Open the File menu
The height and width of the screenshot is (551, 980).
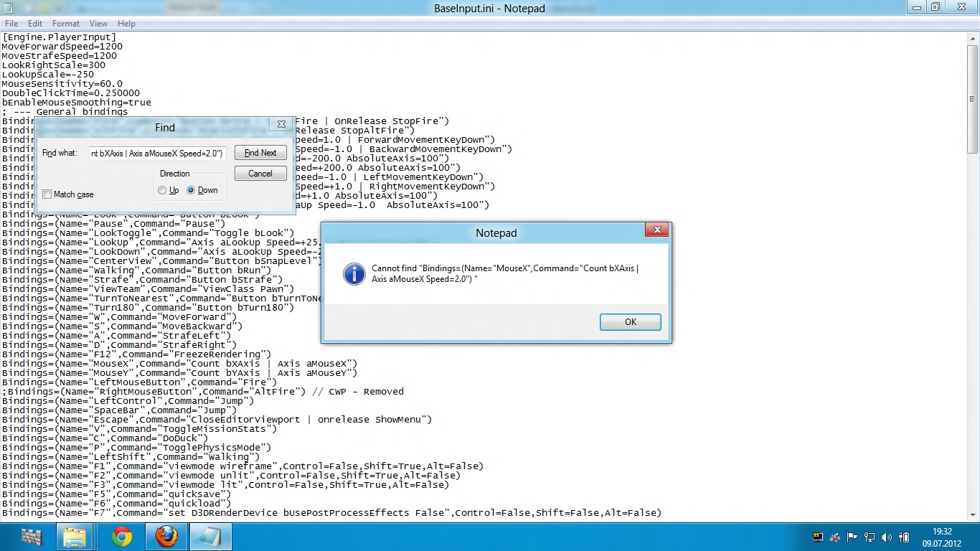(11, 24)
